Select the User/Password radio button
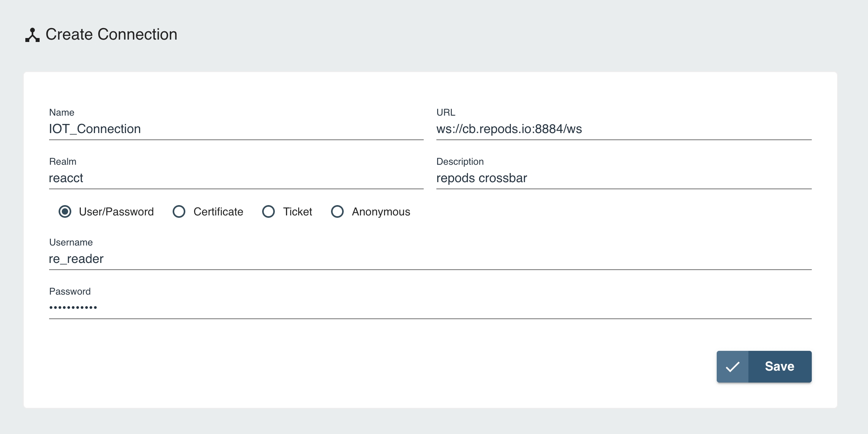This screenshot has width=868, height=434. click(65, 211)
